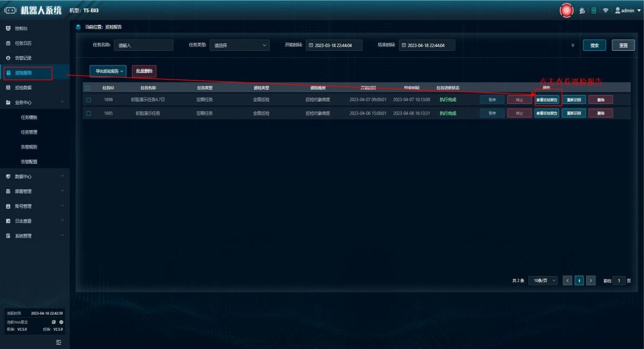The width and height of the screenshot is (644, 349).
Task: Click 终止 for task 1695
Action: [x=520, y=113]
